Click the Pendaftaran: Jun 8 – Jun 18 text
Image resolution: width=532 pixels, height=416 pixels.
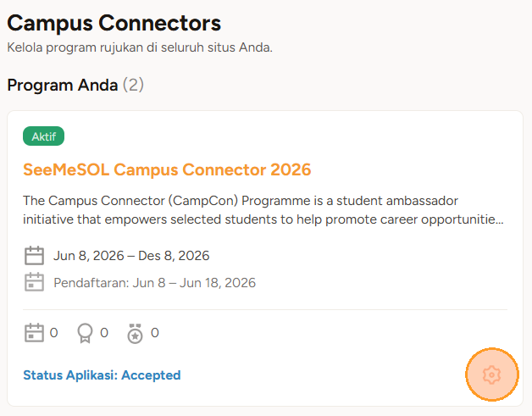coord(154,283)
